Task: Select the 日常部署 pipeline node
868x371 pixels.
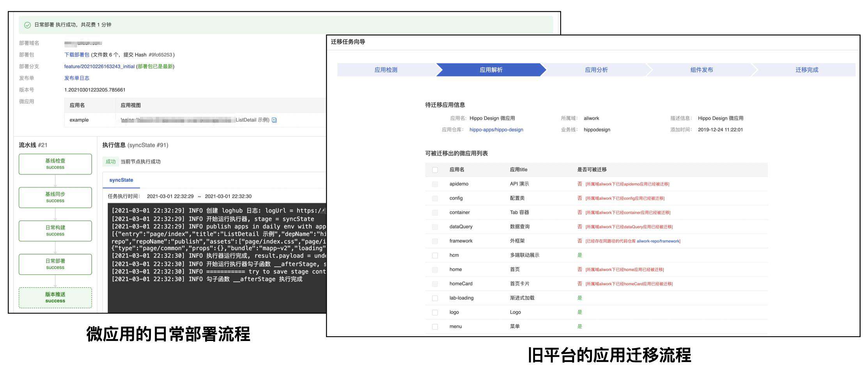Action: point(55,264)
